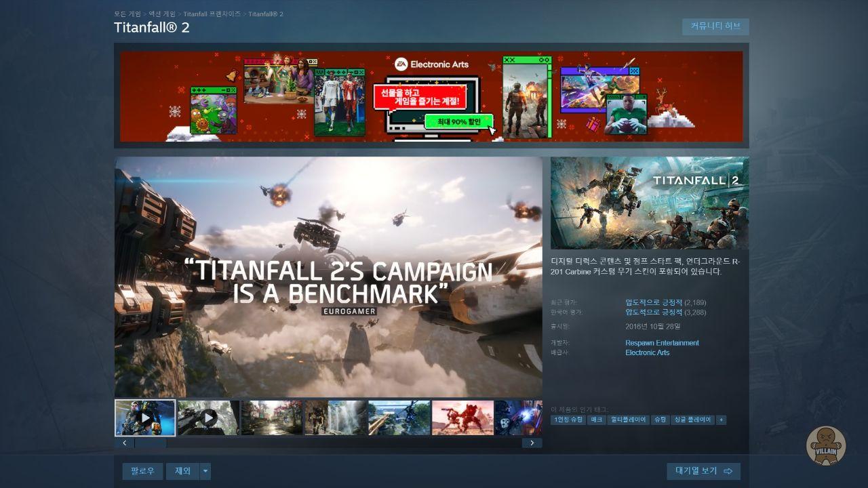
Task: Open Titanfall 프랜차이즈 breadcrumb link
Action: point(212,14)
